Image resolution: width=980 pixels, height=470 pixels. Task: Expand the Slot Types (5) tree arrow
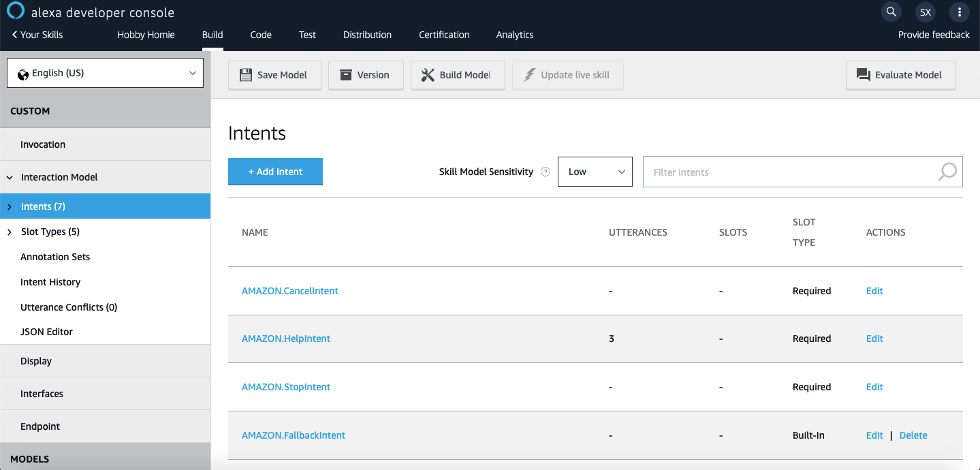click(10, 232)
